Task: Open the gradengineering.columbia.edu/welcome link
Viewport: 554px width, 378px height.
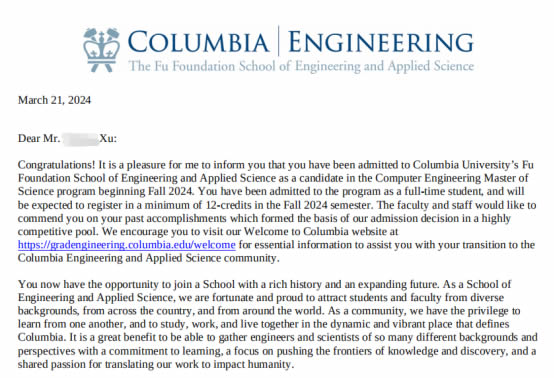Action: pos(126,245)
